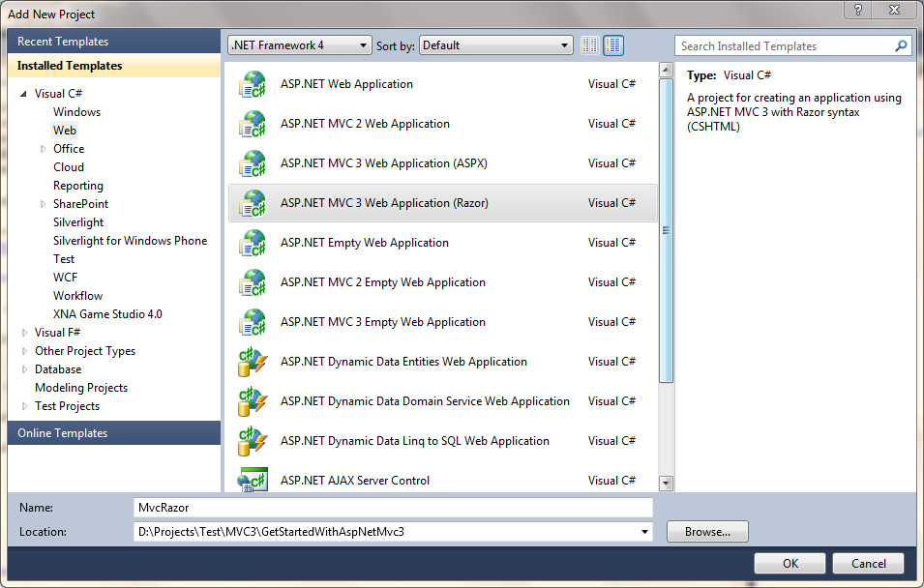Click the template list scrollbar thumb
Screen dimensions: 924x588
click(x=666, y=230)
